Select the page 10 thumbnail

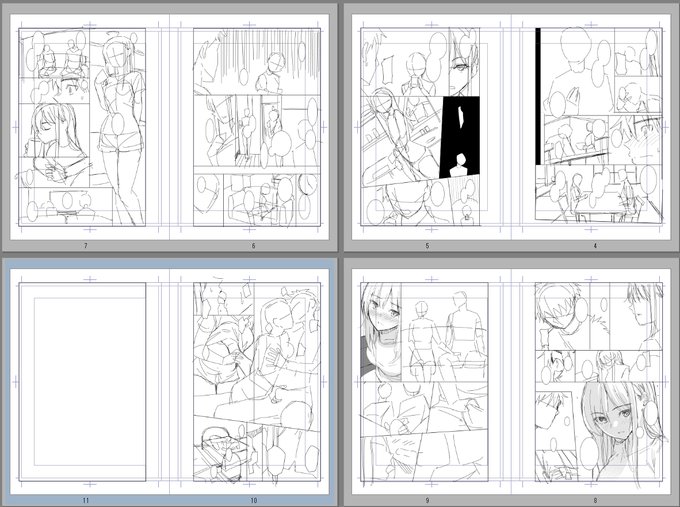coord(249,382)
